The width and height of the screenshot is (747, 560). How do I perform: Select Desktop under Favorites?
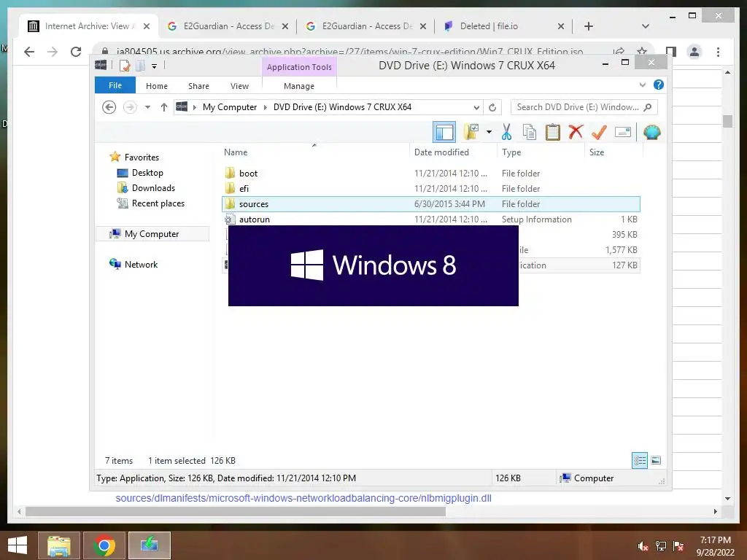(147, 172)
